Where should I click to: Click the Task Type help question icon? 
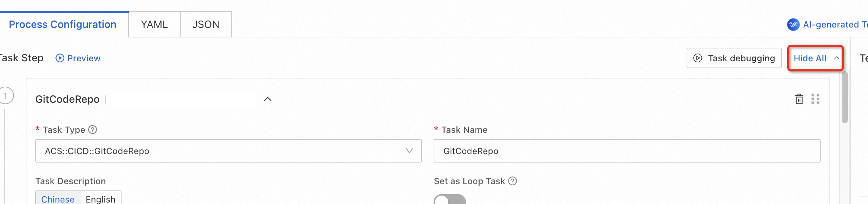[x=93, y=130]
